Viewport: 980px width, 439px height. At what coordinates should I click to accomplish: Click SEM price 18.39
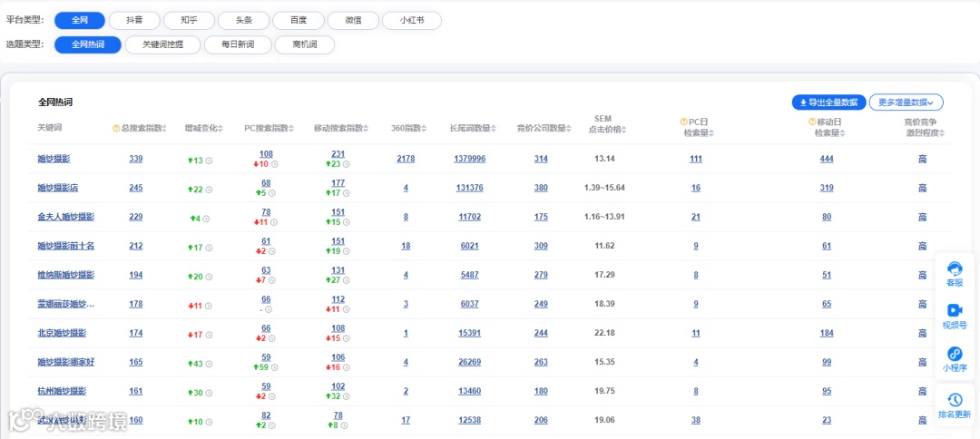tap(604, 304)
